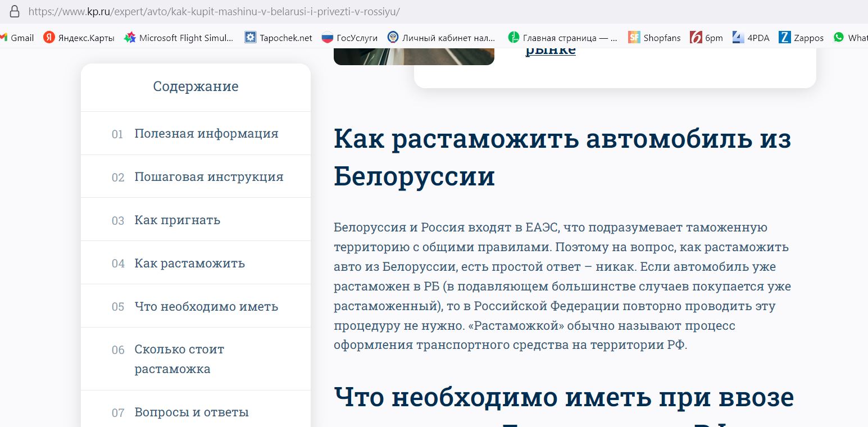
Task: Go to section 02 Пошаговая инструкция
Action: click(x=196, y=177)
